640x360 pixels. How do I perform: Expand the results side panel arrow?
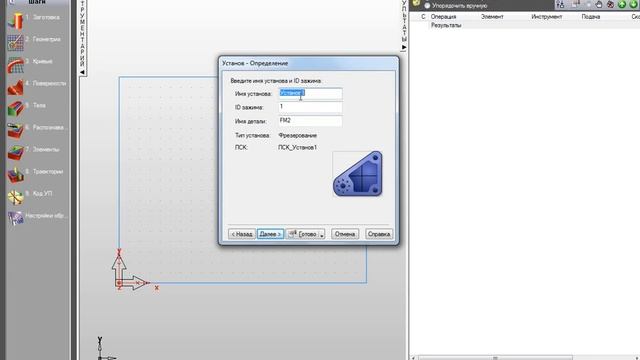(404, 47)
